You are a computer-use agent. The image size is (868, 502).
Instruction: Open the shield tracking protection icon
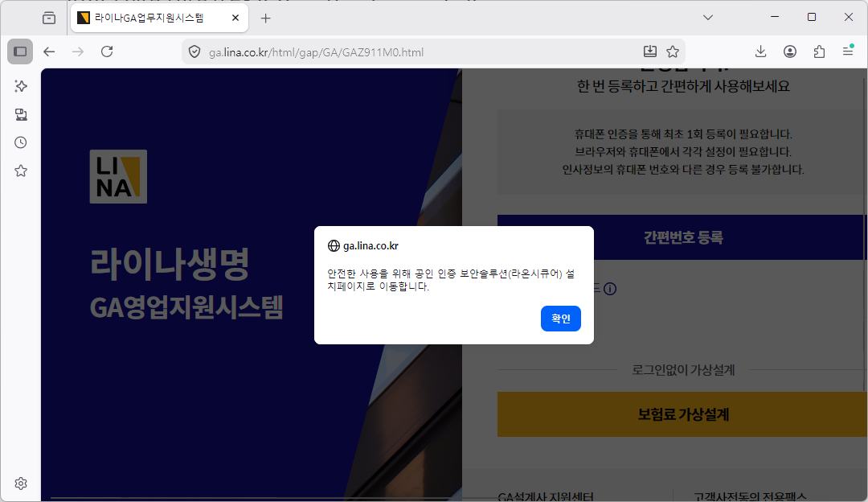(194, 52)
